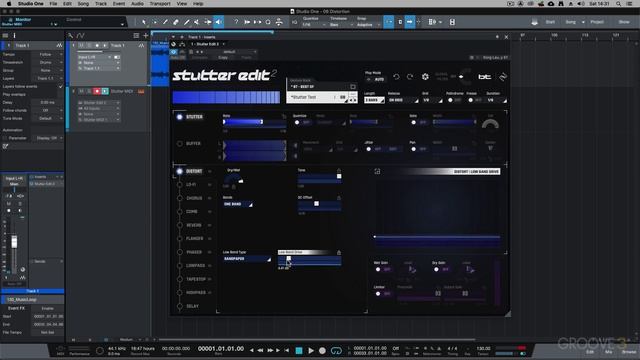Open the Track menu
The height and width of the screenshot is (360, 640).
101,4
